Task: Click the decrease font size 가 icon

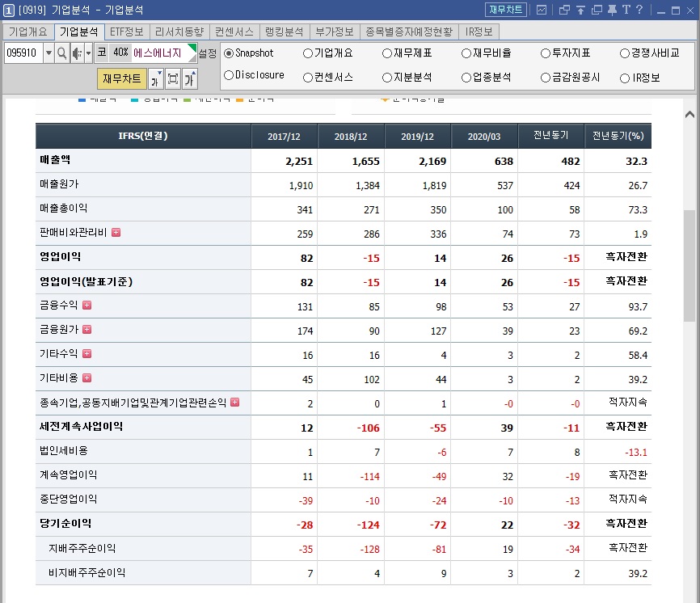Action: click(156, 79)
